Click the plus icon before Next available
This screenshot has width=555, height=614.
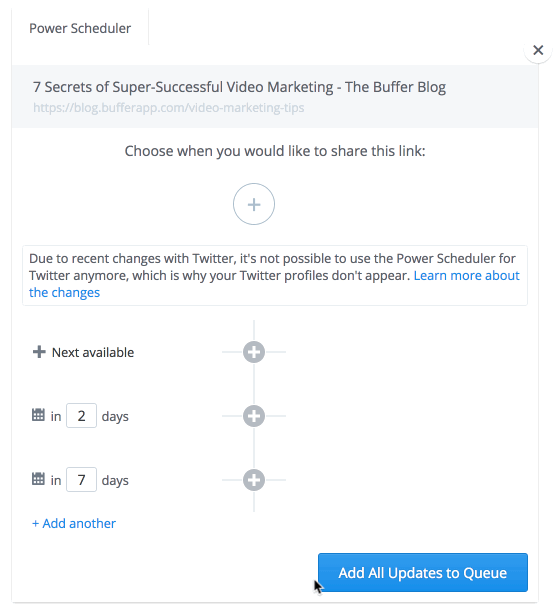39,352
